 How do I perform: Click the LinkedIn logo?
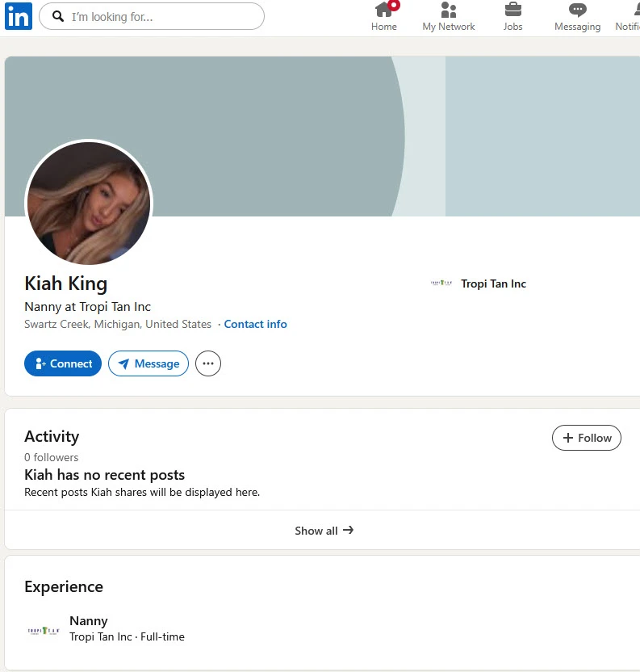pos(19,16)
